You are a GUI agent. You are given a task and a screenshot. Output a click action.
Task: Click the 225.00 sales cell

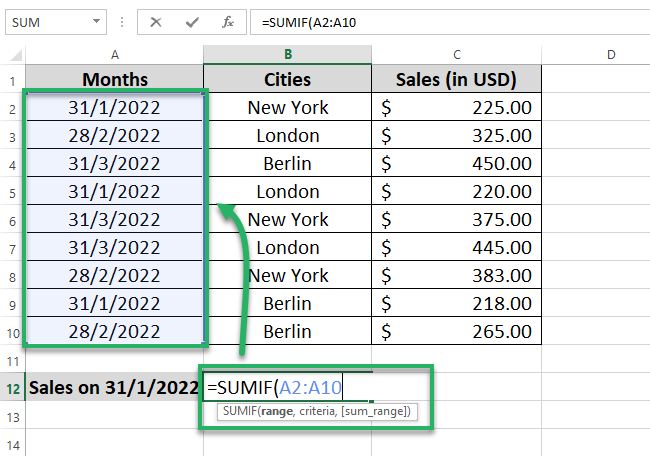point(456,107)
